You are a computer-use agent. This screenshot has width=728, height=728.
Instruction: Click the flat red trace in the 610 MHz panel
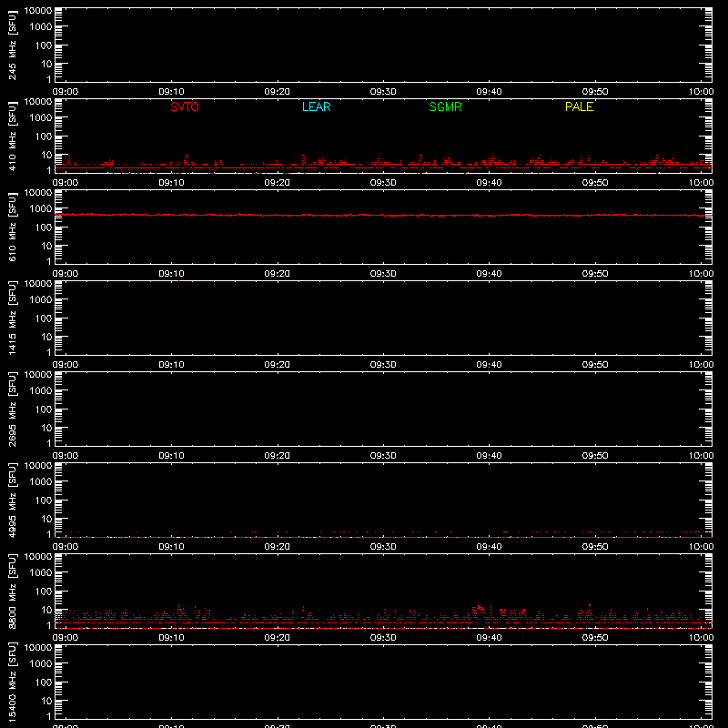383,215
